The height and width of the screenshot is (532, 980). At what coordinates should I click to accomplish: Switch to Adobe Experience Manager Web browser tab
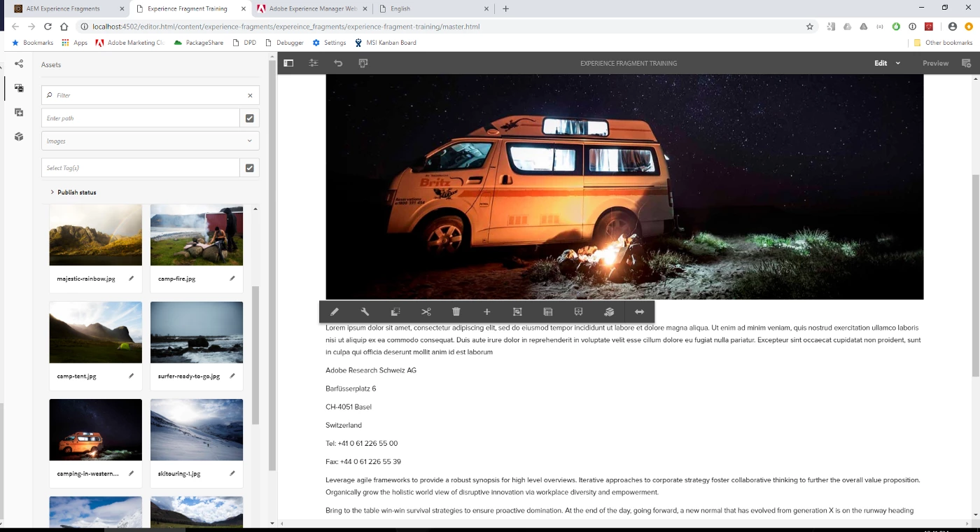311,8
